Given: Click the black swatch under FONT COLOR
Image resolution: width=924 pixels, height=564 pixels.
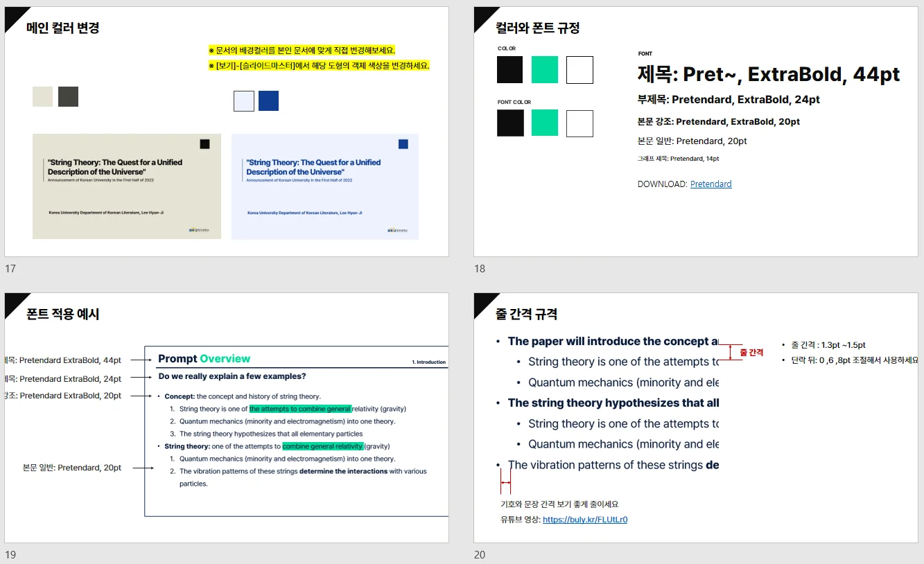Looking at the screenshot, I should 509,123.
